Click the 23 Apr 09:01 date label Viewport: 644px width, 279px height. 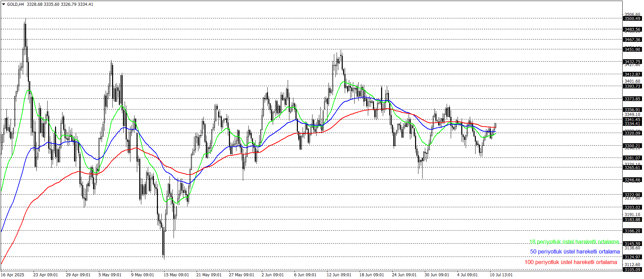point(46,275)
